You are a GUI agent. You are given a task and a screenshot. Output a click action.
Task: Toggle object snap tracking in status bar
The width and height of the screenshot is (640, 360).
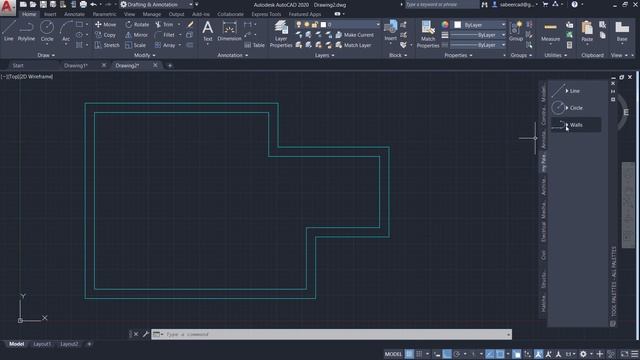click(x=490, y=354)
